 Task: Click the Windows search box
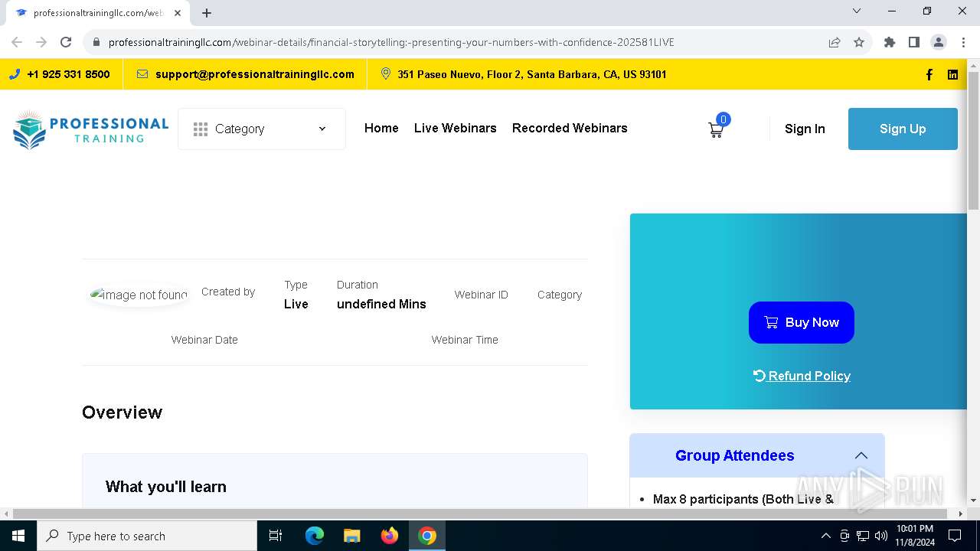point(147,536)
